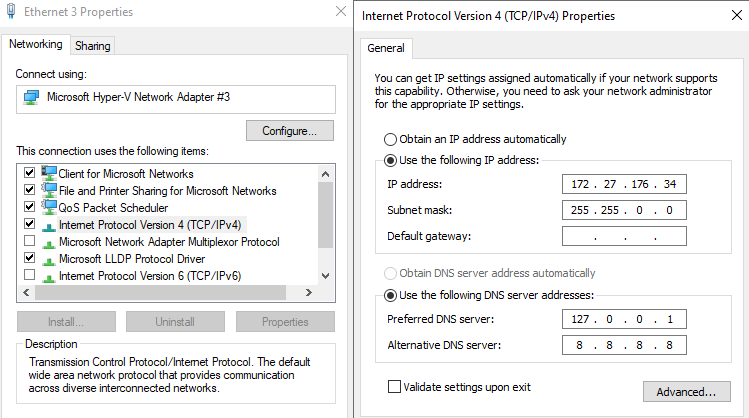The width and height of the screenshot is (749, 418).
Task: Uncheck the QoS Packet Scheduler checkbox
Action: (x=29, y=207)
